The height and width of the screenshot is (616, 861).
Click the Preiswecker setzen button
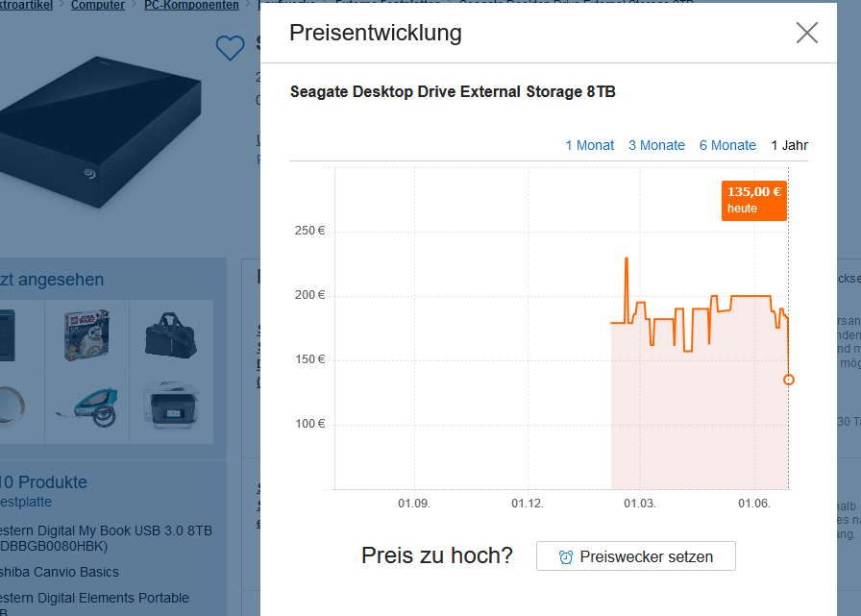tap(635, 556)
